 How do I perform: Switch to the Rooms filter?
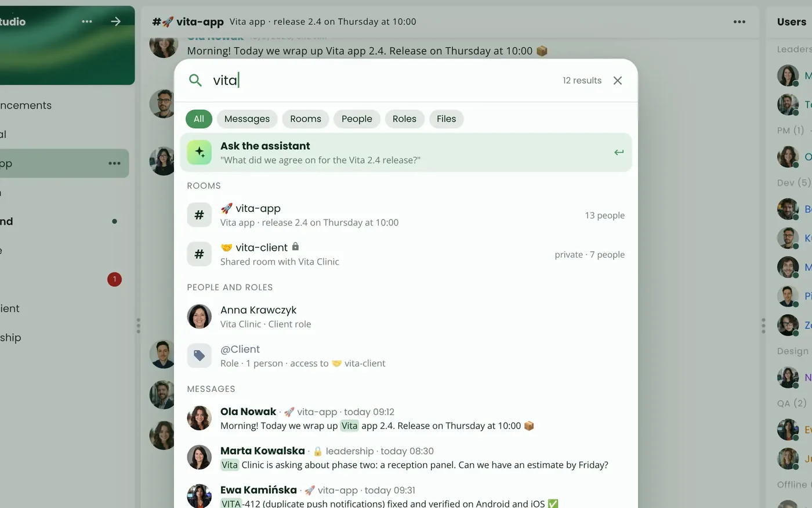[306, 119]
